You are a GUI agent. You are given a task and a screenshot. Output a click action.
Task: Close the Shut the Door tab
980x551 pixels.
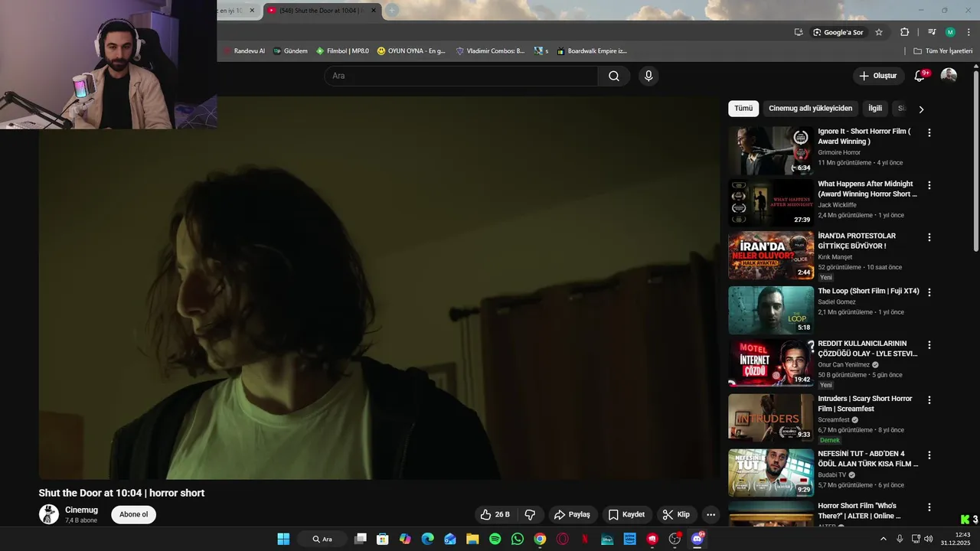374,10
